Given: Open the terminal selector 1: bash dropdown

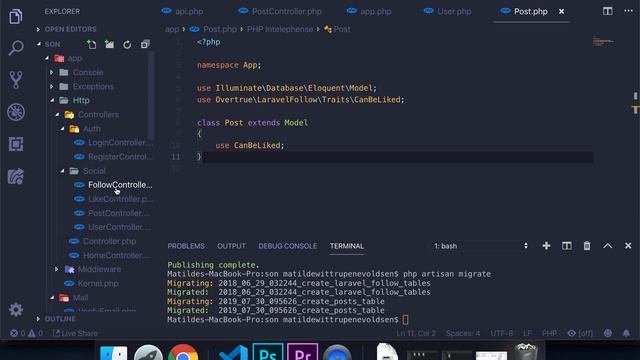Looking at the screenshot, I should click(x=481, y=246).
